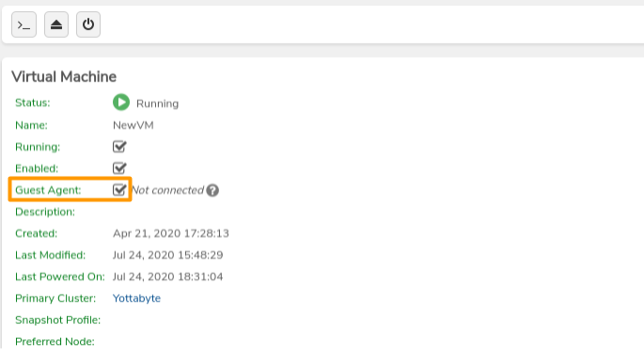This screenshot has height=349, width=644.
Task: Open the VM console terminal icon
Action: pos(24,24)
